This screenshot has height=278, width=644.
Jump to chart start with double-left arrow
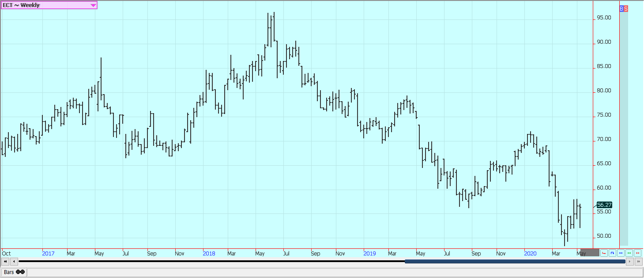pyautogui.click(x=5, y=262)
